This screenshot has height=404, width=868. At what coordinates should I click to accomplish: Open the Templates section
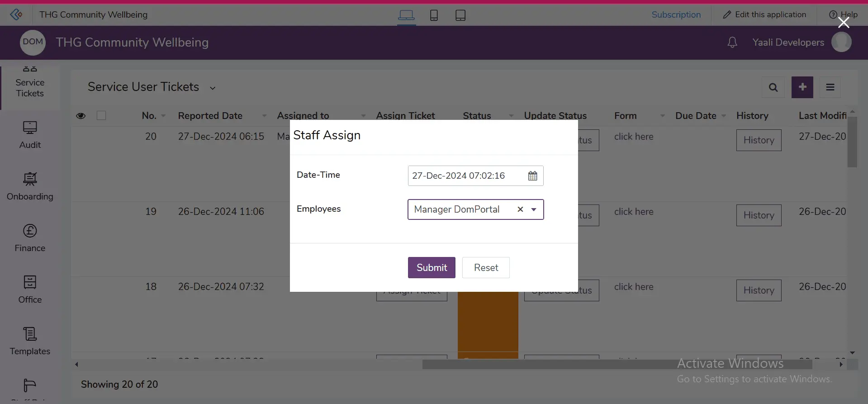tap(30, 342)
